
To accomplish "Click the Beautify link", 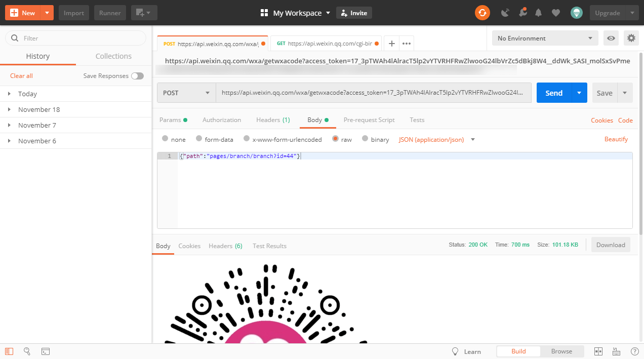I will 616,139.
